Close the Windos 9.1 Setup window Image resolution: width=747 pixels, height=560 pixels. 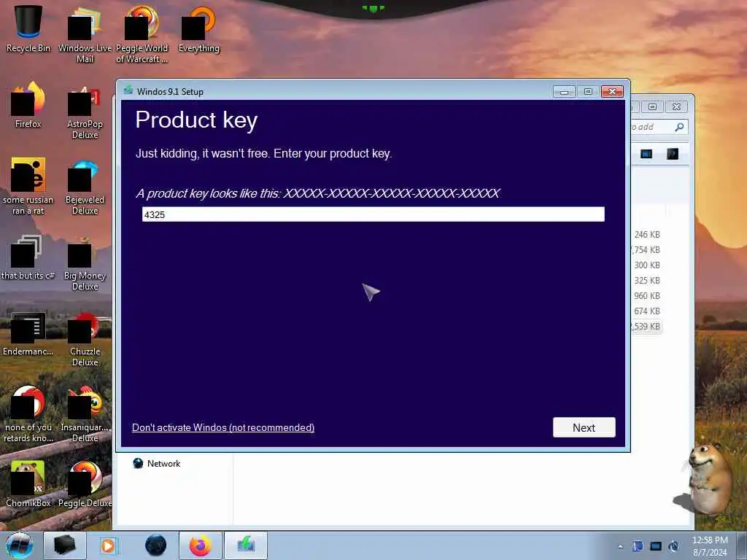pos(613,91)
